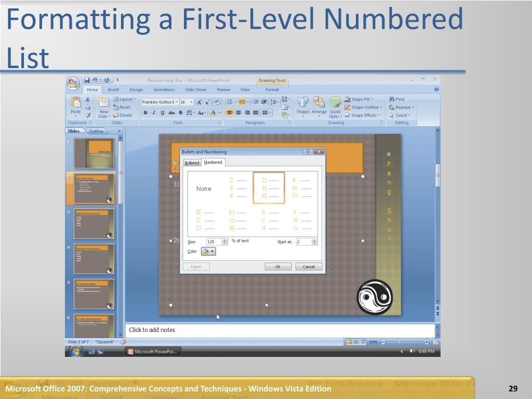This screenshot has width=532, height=399.
Task: Zoom in with the plus button
Action: click(x=427, y=342)
